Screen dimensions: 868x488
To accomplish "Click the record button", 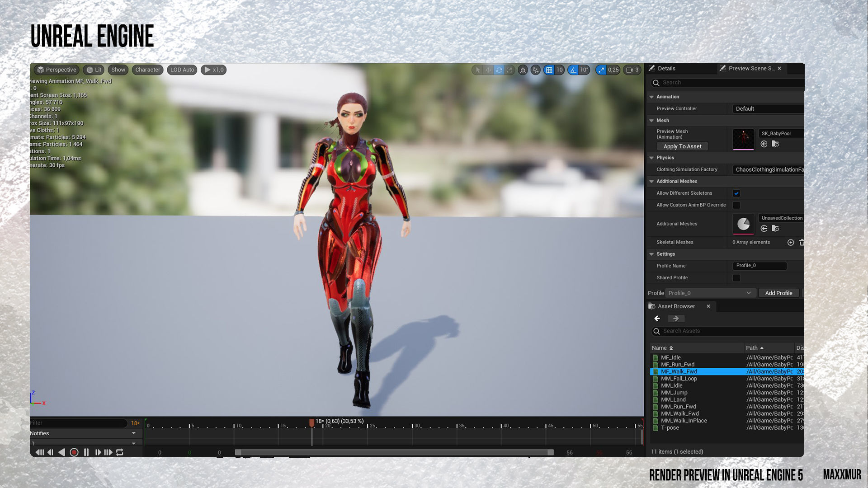I will click(x=74, y=452).
